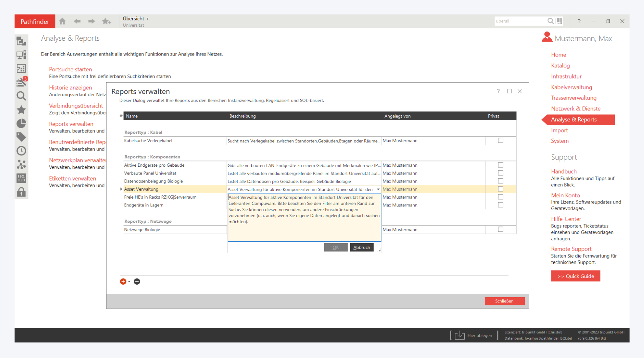
Task: Click the red plus add report icon
Action: pos(123,281)
